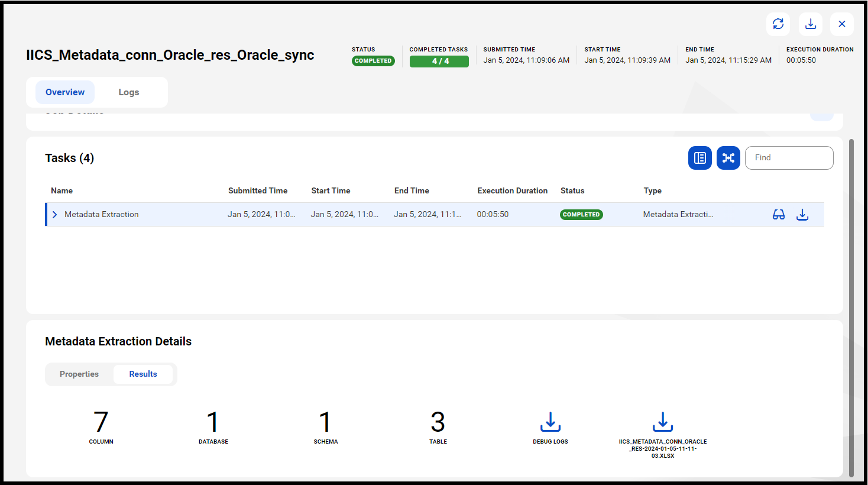Download the Metadata Extraction task row log
The image size is (868, 485).
802,215
